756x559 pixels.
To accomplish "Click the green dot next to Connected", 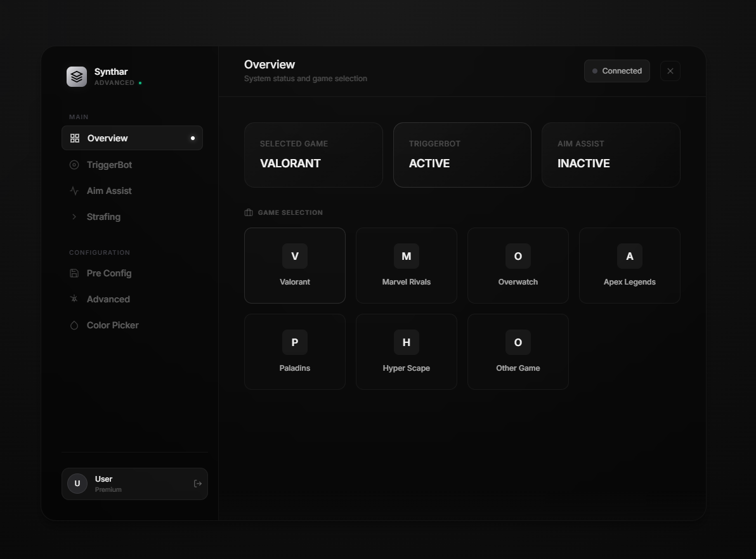I will pos(594,71).
